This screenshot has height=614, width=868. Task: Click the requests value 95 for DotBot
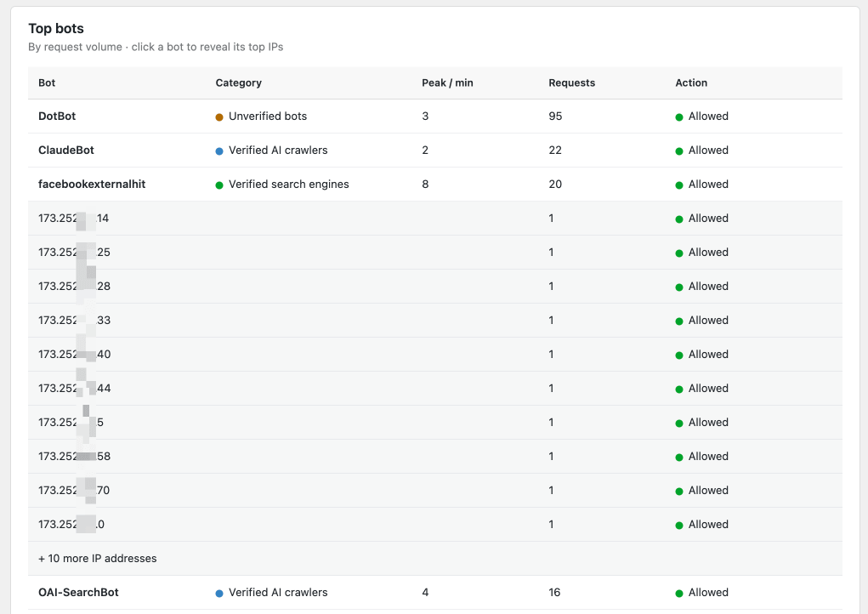(555, 117)
